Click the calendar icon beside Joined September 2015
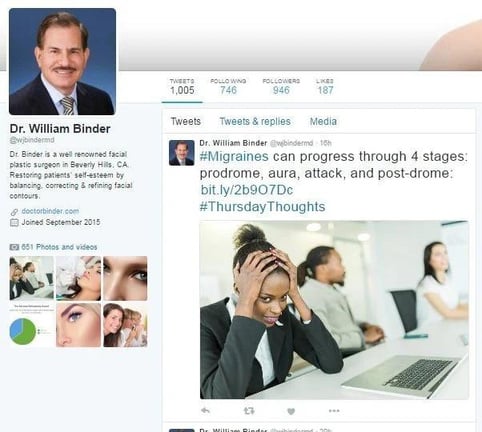Viewport: 482px width, 432px height. (14, 222)
